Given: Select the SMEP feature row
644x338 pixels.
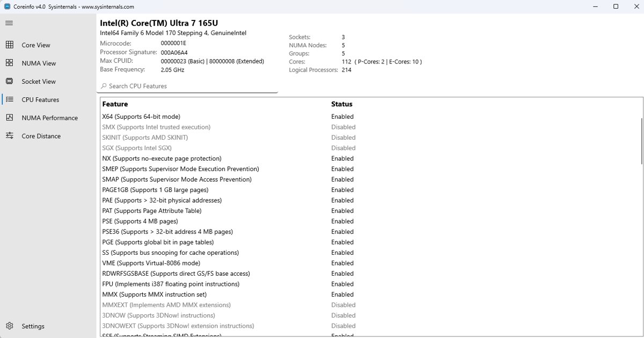Looking at the screenshot, I should click(x=370, y=169).
